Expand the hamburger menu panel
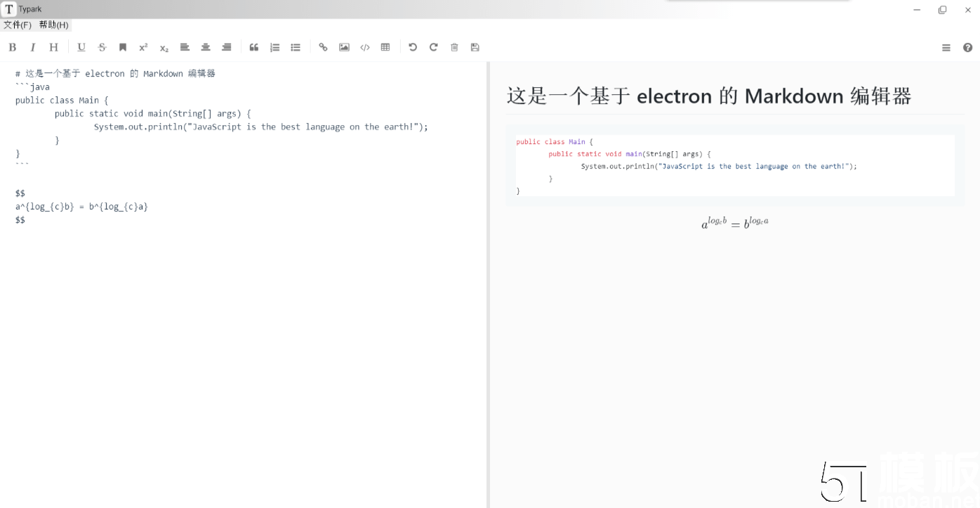980x508 pixels. 946,47
